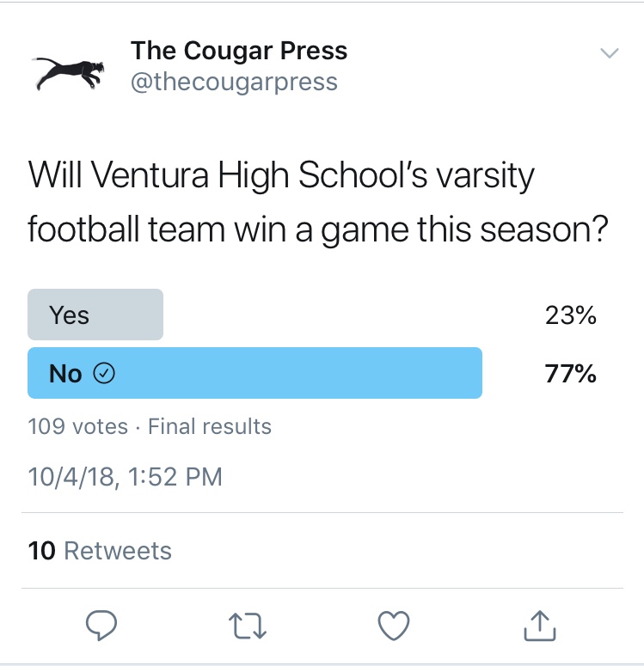The width and height of the screenshot is (644, 666).
Task: Open the @thecougarpress handle
Action: pyautogui.click(x=234, y=82)
